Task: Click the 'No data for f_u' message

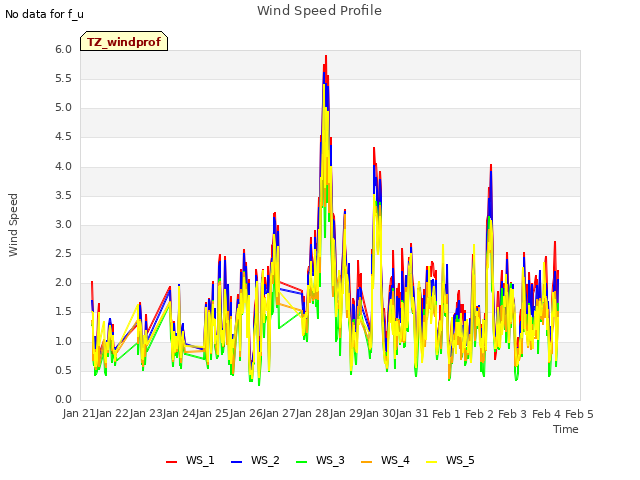Action: [x=44, y=14]
